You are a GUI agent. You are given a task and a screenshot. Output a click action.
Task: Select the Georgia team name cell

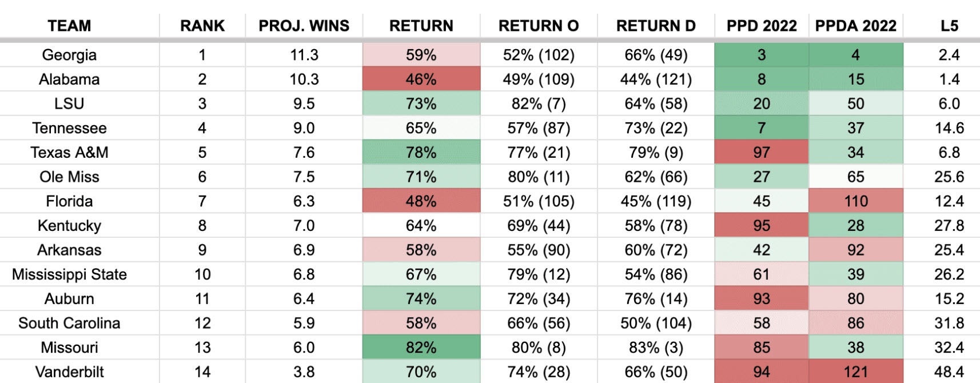click(x=69, y=55)
